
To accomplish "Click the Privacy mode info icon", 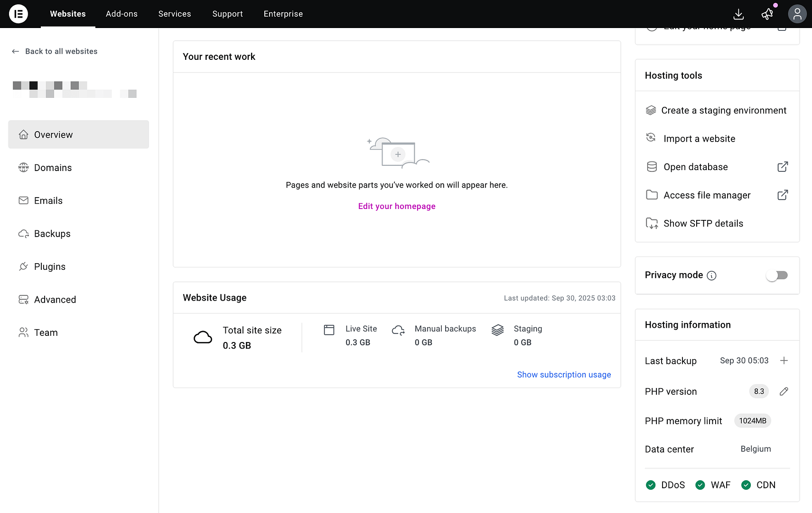I will tap(711, 275).
